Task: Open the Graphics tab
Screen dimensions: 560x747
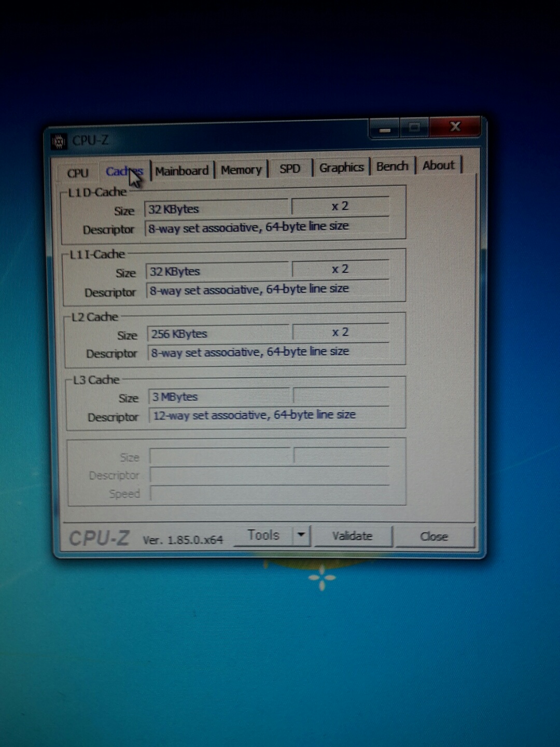Action: tap(341, 168)
